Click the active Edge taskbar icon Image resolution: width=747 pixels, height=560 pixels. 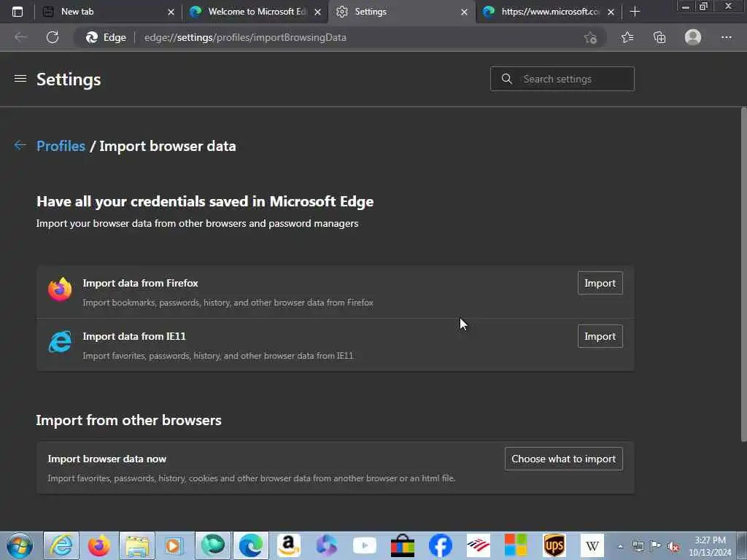click(251, 545)
